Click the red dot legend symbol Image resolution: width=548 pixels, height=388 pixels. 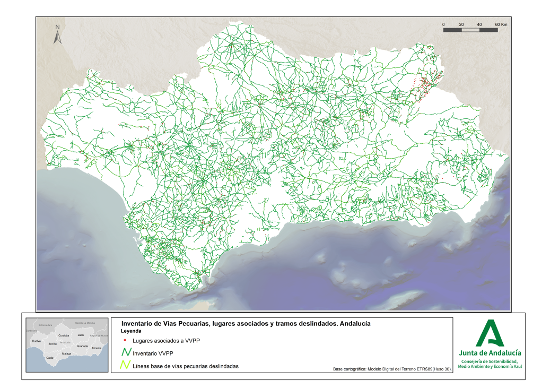pos(125,340)
